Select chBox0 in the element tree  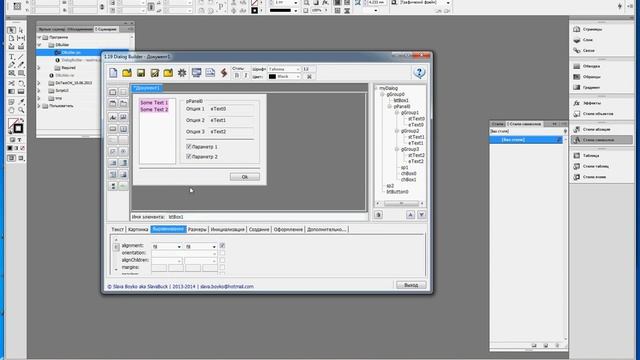[408, 173]
